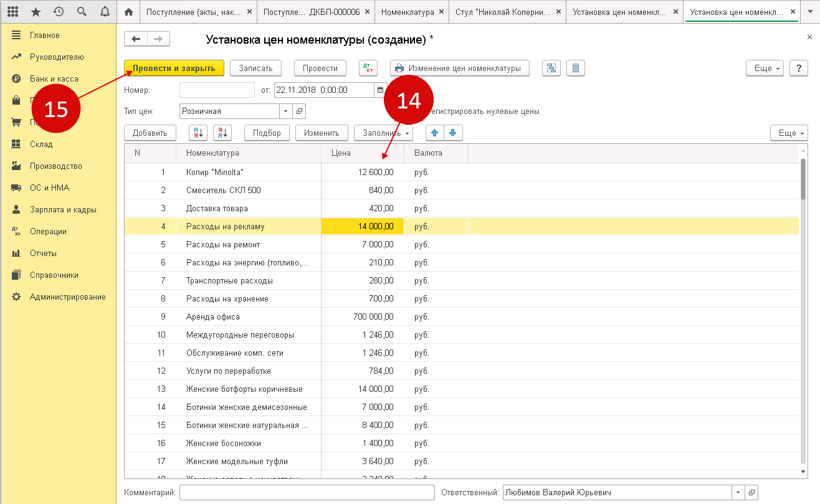This screenshot has height=504, width=820.
Task: Close the Номенклатура tab
Action: 441,12
